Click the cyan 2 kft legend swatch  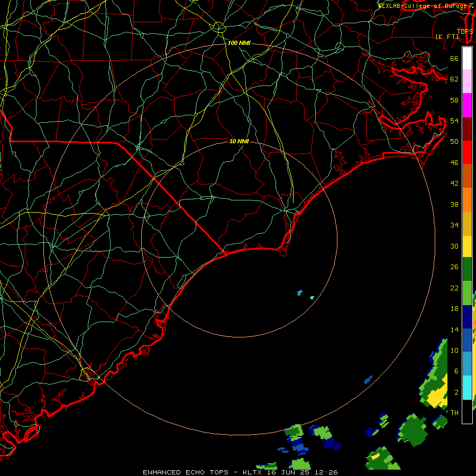467,388
